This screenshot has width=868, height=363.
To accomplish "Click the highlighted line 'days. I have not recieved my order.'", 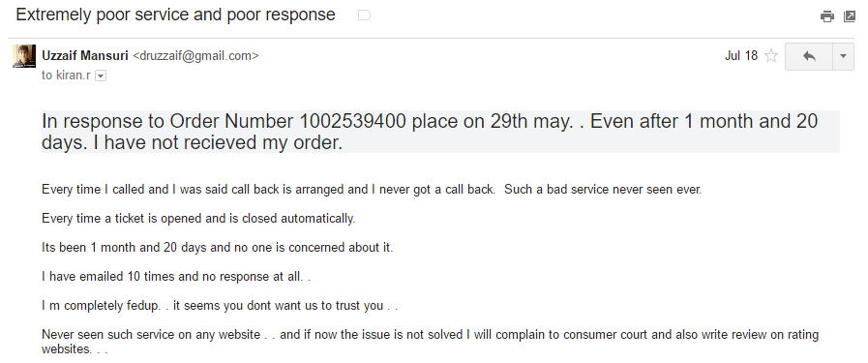I will click(193, 142).
